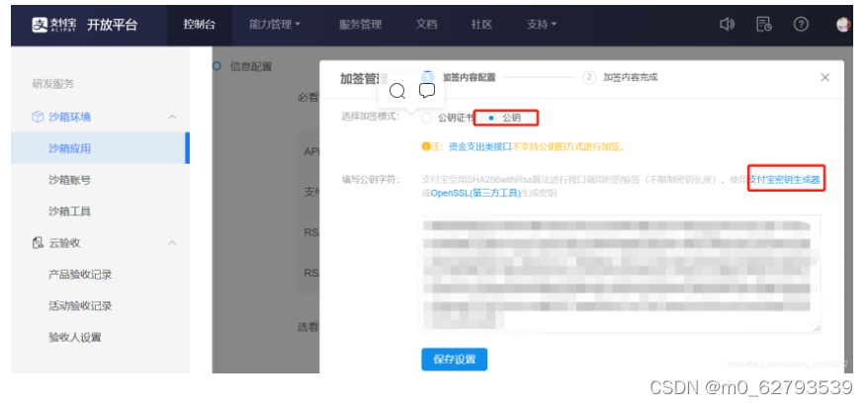Open the 服务管理 menu item
Image resolution: width=868 pixels, height=406 pixels.
coord(360,24)
